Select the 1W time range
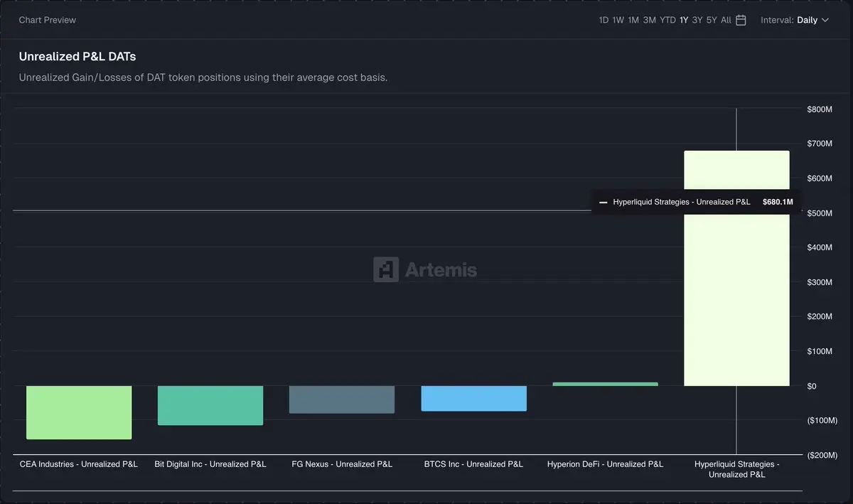Image resolution: width=853 pixels, height=504 pixels. click(x=618, y=20)
